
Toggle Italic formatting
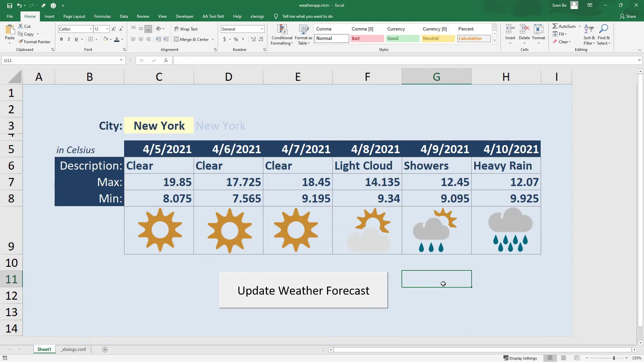pyautogui.click(x=69, y=40)
